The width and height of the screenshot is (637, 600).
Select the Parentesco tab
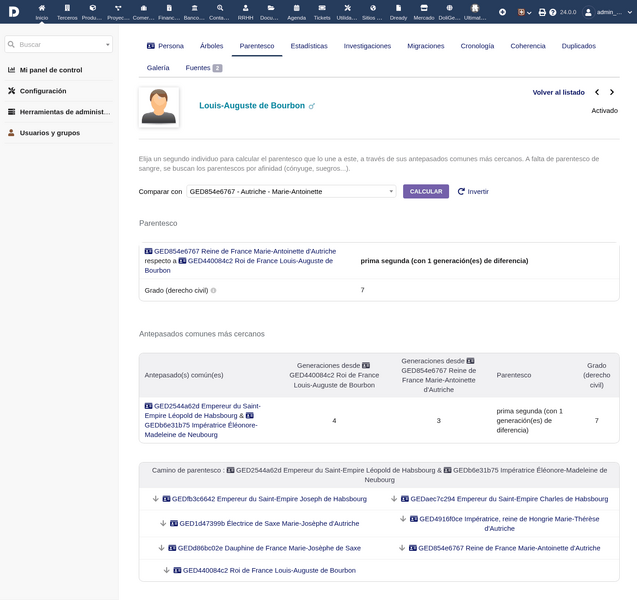tap(257, 46)
